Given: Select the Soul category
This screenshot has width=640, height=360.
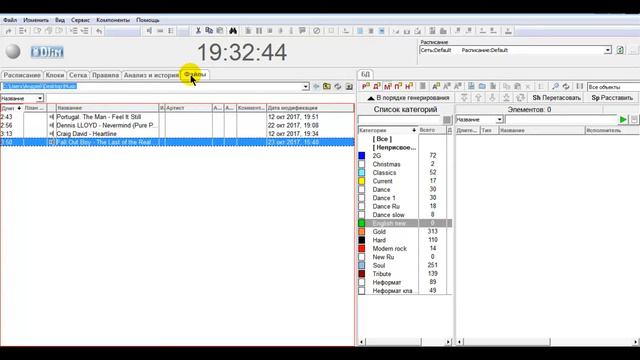Looking at the screenshot, I should [x=379, y=265].
